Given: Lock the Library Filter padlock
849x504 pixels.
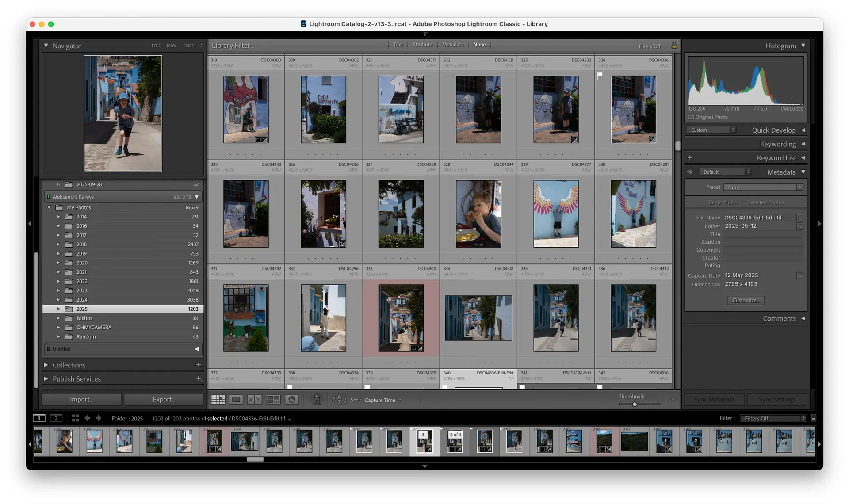Looking at the screenshot, I should point(674,45).
